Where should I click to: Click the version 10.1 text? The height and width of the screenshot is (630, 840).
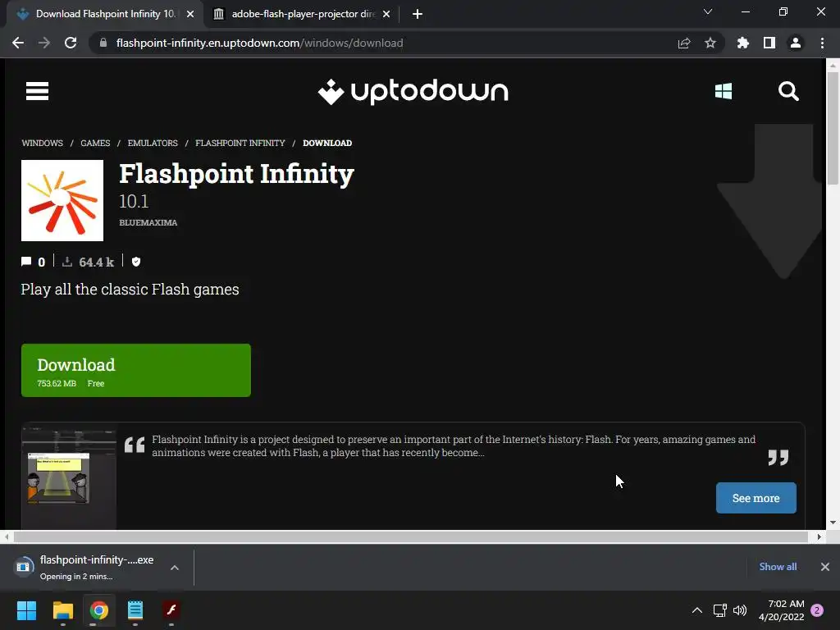click(x=134, y=202)
